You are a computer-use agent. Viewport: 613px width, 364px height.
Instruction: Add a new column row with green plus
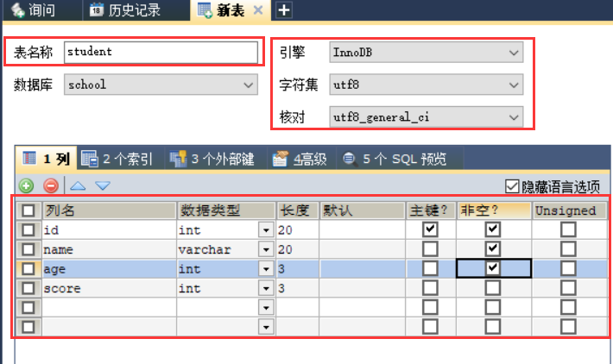point(26,186)
